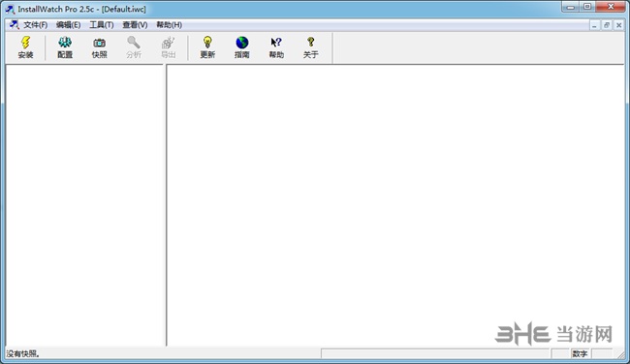Click the window resize grip corner
This screenshot has width=630, height=364.
(x=620, y=354)
